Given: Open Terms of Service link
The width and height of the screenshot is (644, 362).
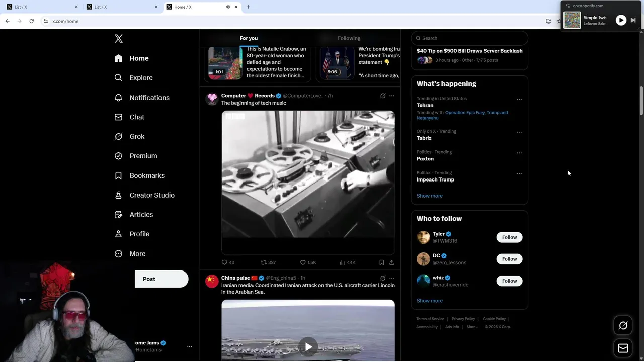Looking at the screenshot, I should tap(430, 319).
